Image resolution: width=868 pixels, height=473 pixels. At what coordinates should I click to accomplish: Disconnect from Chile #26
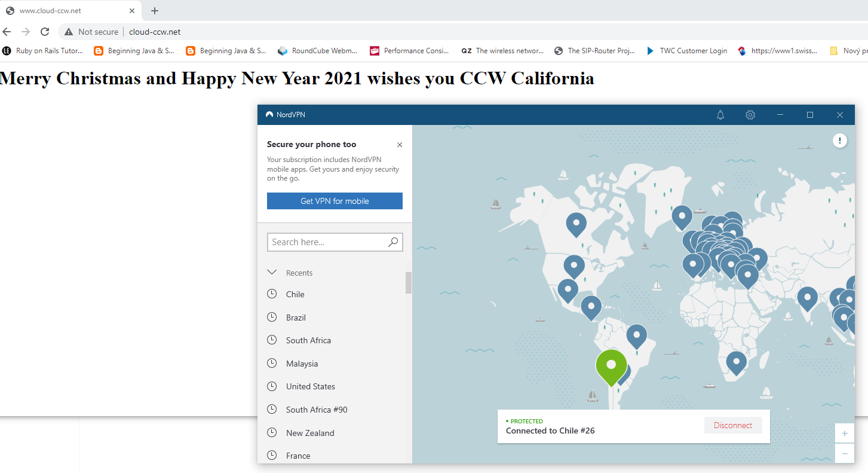[x=733, y=425]
